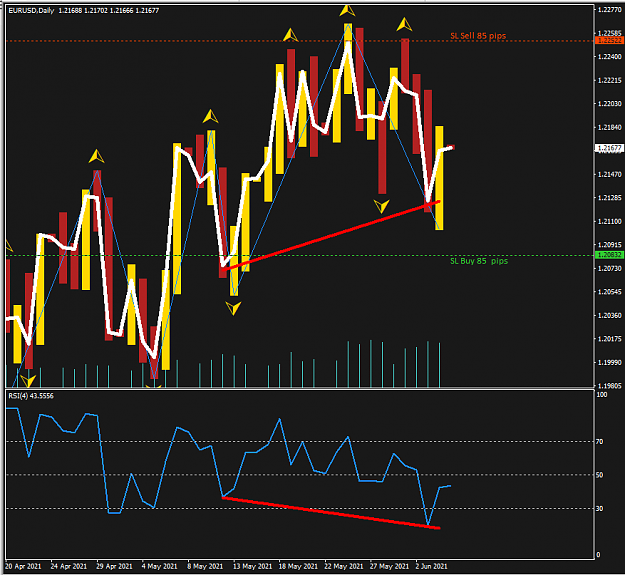The width and height of the screenshot is (625, 575).
Task: Click the RSI level 70 label
Action: [x=599, y=442]
